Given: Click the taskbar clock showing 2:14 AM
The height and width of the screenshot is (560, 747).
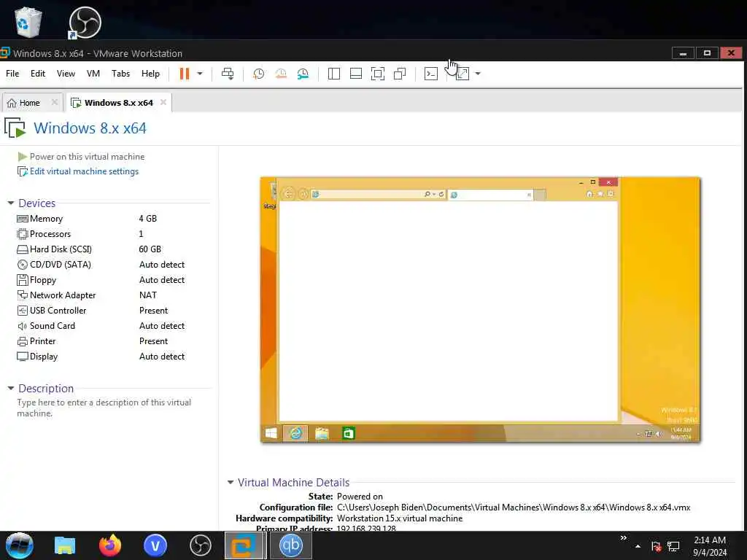Looking at the screenshot, I should [x=710, y=546].
